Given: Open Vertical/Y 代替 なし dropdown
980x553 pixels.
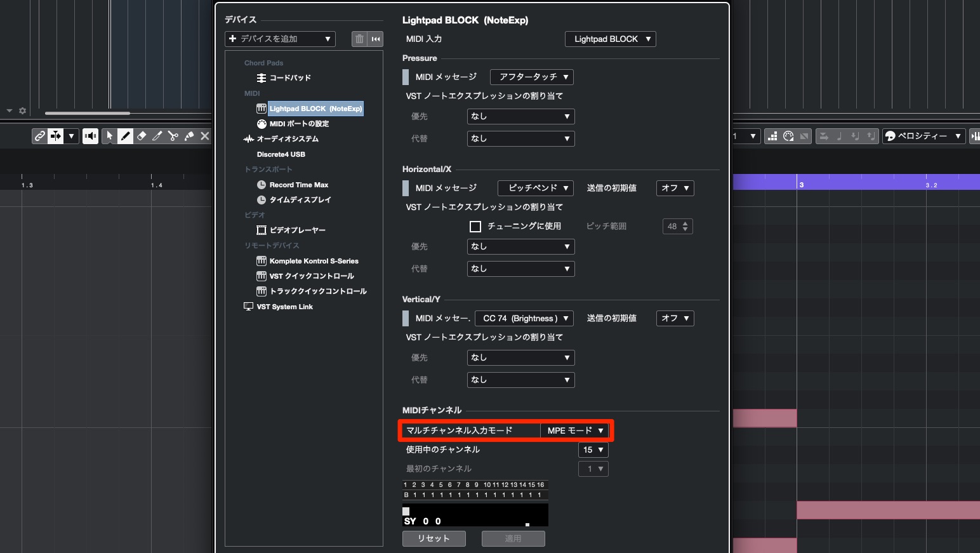Looking at the screenshot, I should [x=520, y=380].
